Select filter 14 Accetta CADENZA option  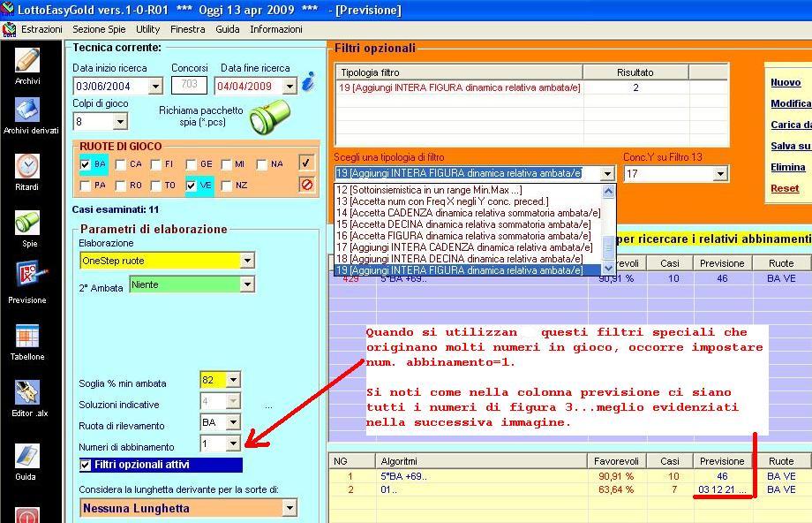point(468,213)
